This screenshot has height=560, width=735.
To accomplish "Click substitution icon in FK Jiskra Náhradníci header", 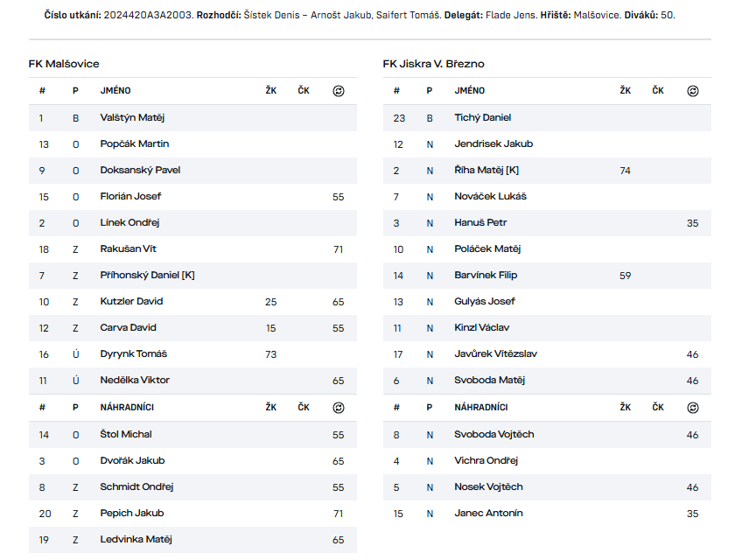I will point(693,408).
